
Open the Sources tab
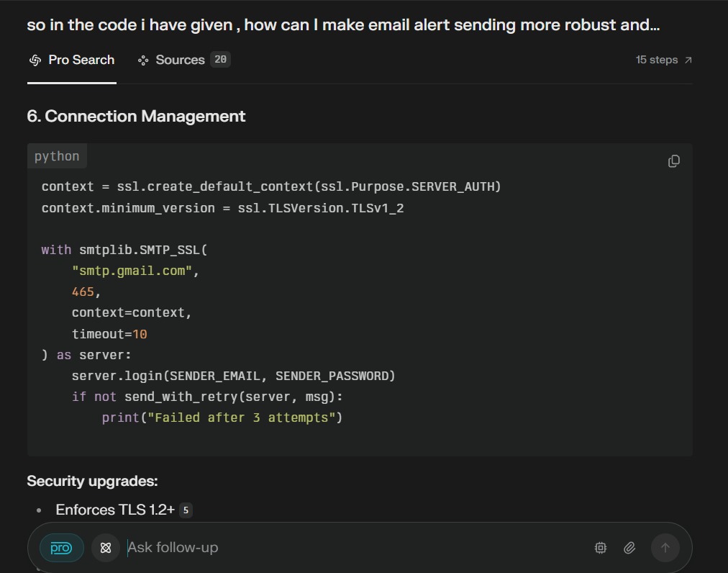click(x=184, y=60)
